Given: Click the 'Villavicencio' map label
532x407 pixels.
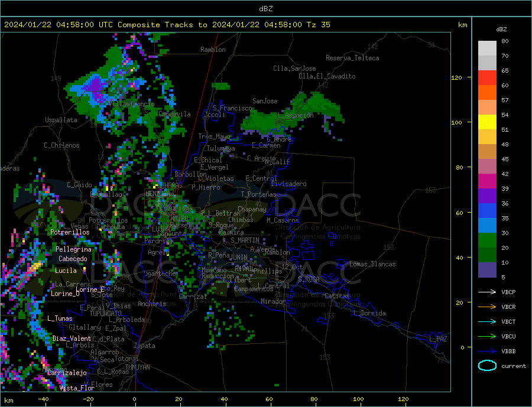Looking at the screenshot, I should 132,104.
